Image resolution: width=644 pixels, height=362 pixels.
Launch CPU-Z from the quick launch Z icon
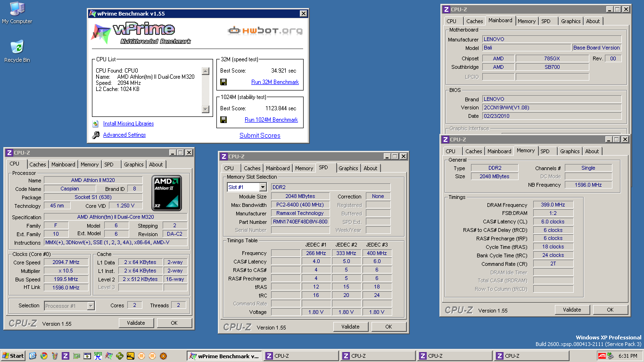point(66,356)
